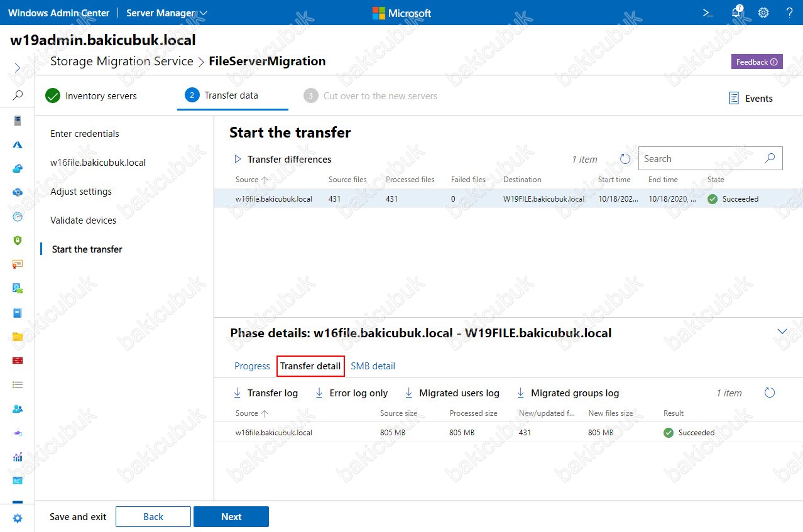Refresh the Transfer detail list
Viewport: 803px width, 532px height.
click(770, 393)
